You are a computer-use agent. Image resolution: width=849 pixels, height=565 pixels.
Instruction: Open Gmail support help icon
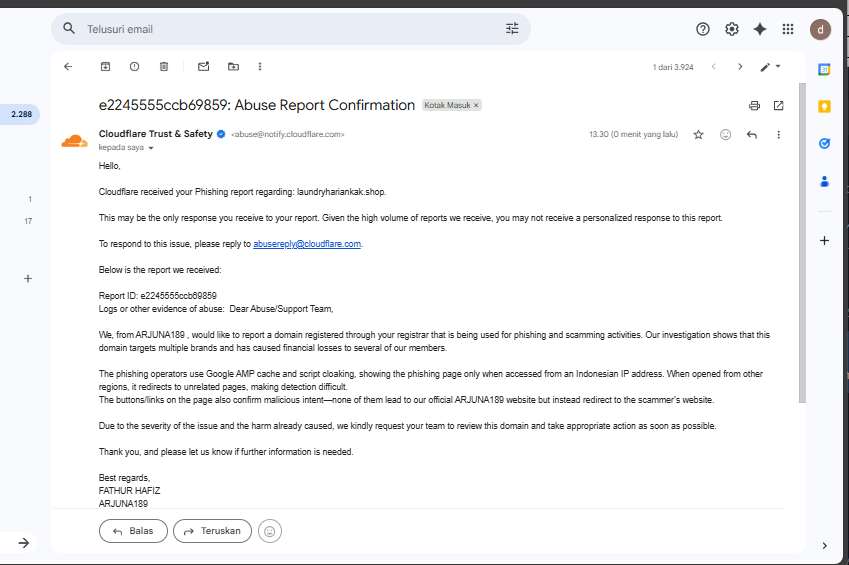[x=703, y=29]
